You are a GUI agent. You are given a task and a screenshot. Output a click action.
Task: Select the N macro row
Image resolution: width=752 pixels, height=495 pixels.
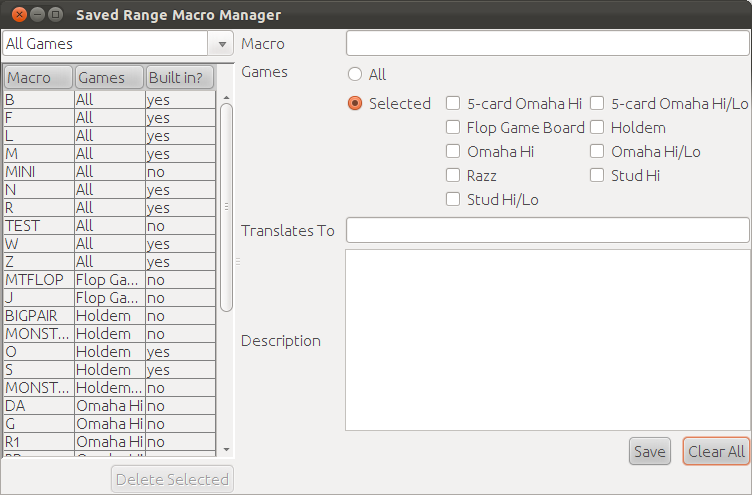tap(110, 190)
